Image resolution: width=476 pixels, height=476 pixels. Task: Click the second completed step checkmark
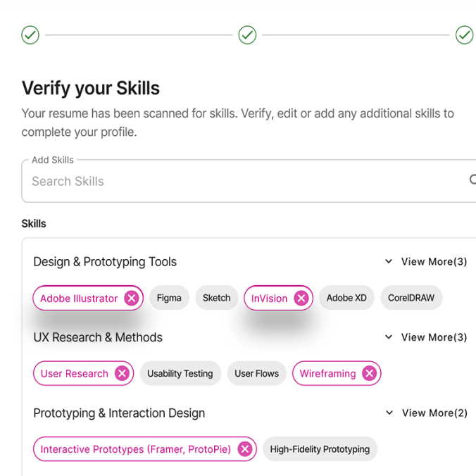(247, 35)
